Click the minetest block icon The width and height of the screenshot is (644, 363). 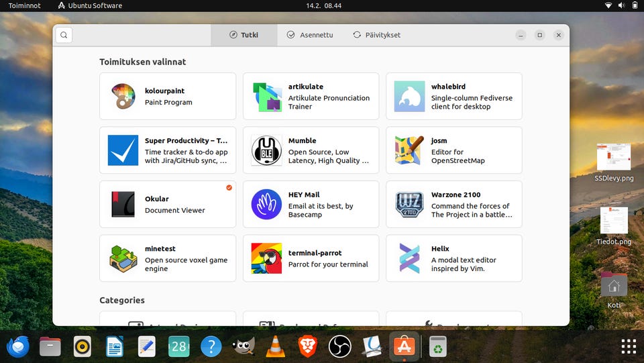(x=123, y=258)
